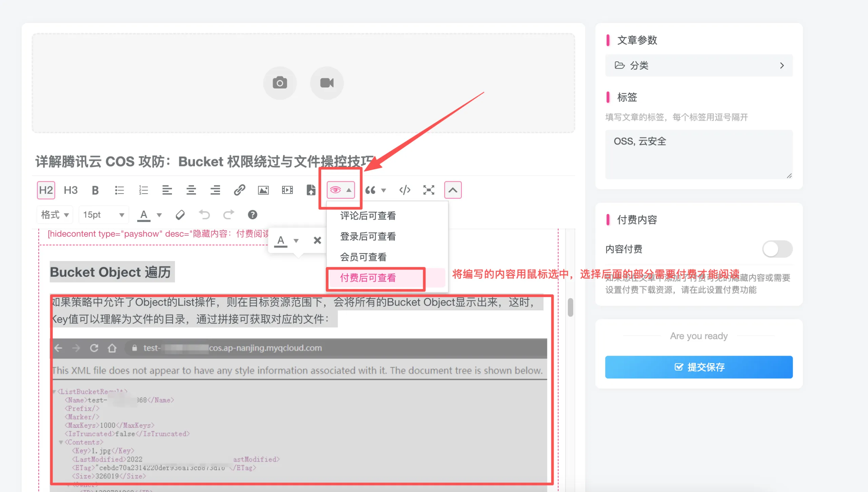The image size is (868, 492).
Task: Toggle bold text formatting
Action: point(95,190)
